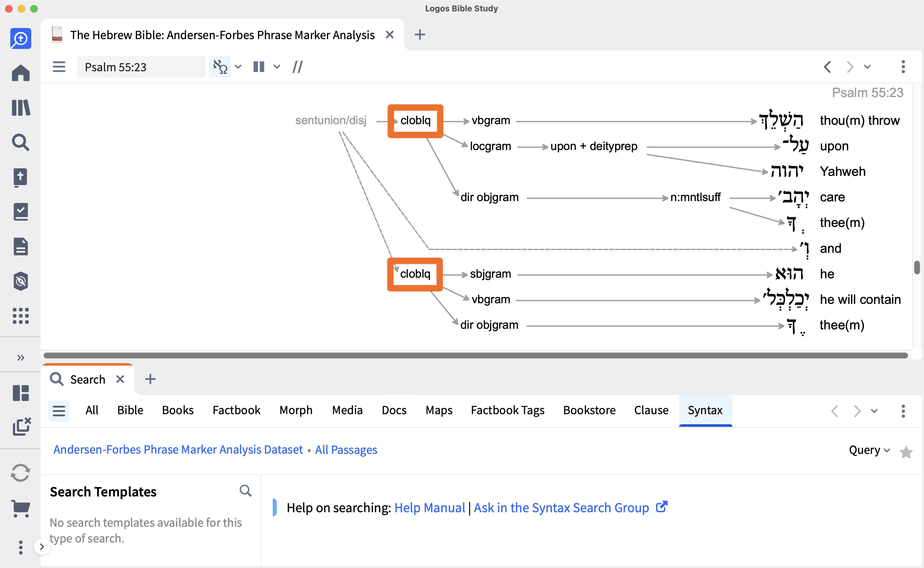Favorite this search with the star
The image size is (924, 568).
[x=906, y=452]
